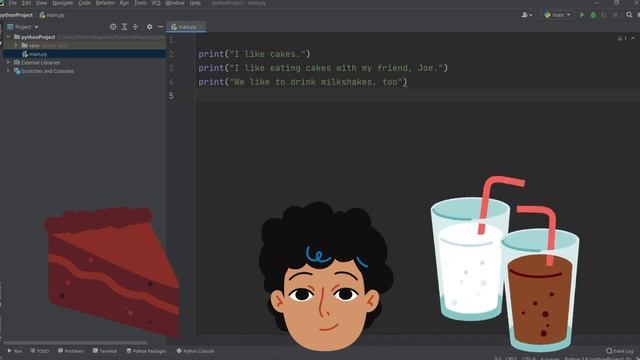Click the code line about milkshakes
This screenshot has width=640, height=360.
pos(303,82)
